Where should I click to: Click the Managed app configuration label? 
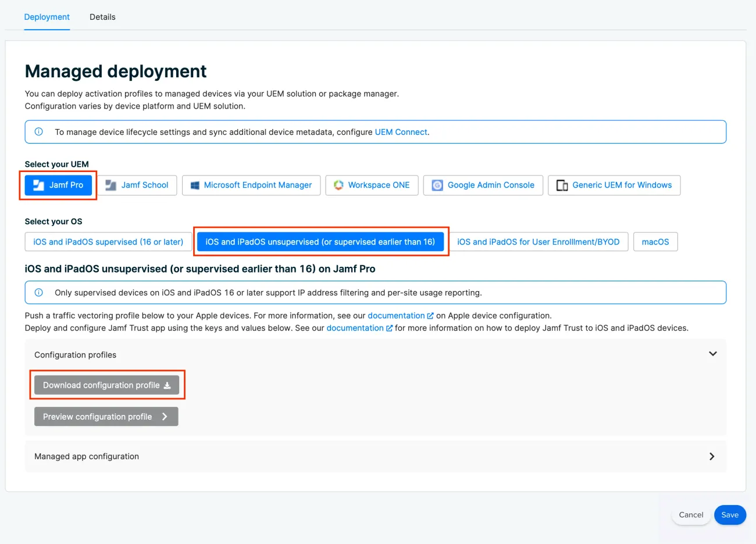(87, 456)
